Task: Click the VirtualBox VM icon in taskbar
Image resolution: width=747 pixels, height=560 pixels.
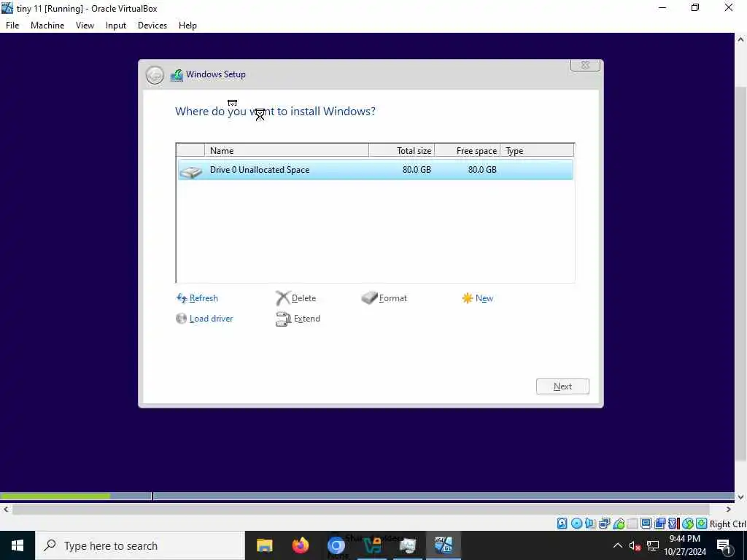Action: [443, 545]
